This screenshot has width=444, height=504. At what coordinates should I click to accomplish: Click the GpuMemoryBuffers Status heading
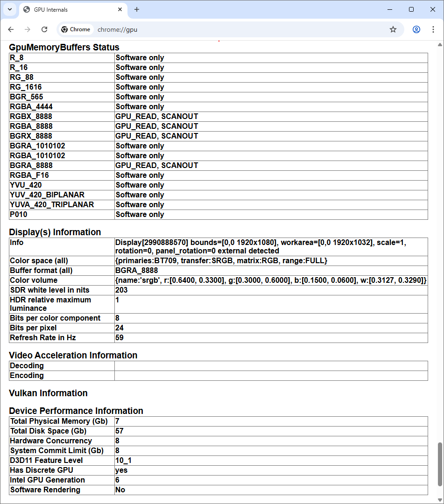coord(64,47)
